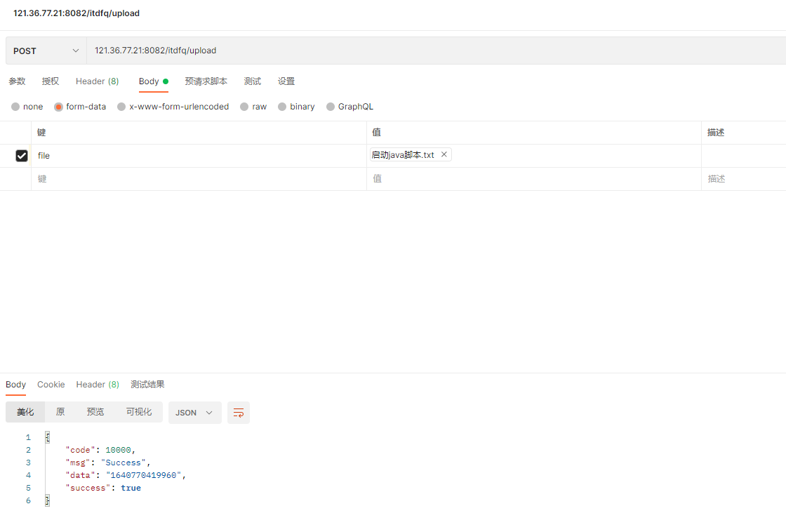Select the 预览 view button

tap(95, 412)
